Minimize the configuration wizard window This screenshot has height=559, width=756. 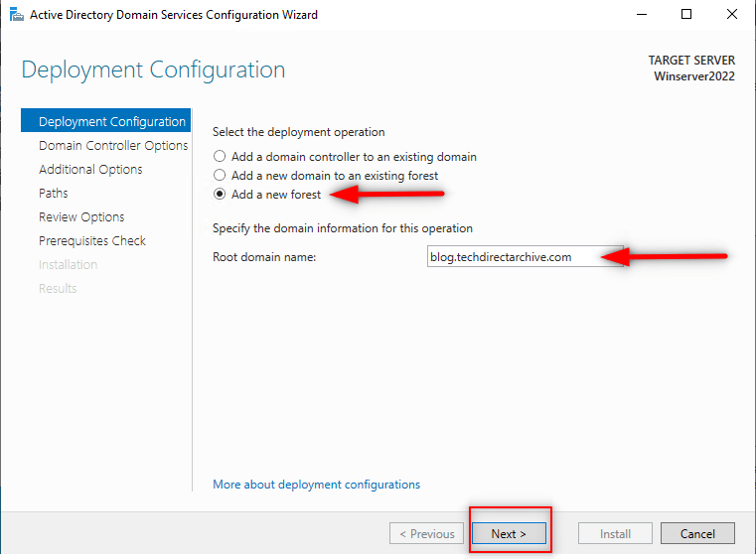[x=642, y=15]
